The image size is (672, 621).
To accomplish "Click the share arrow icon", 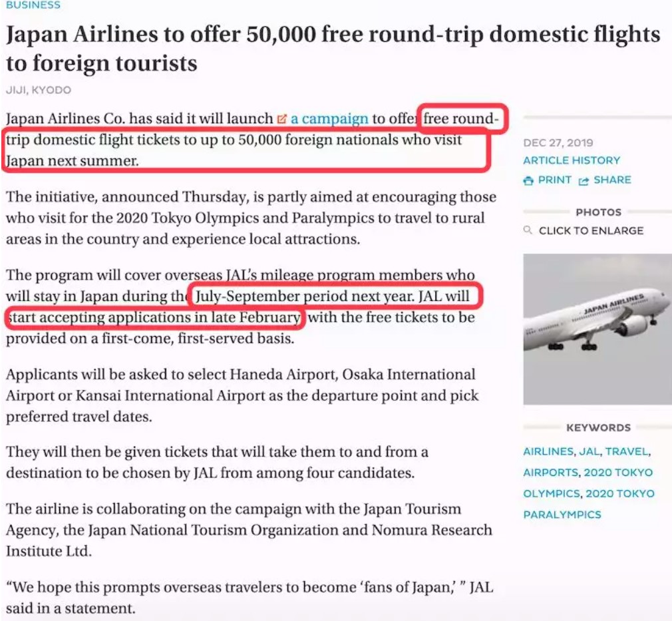I will tap(584, 180).
